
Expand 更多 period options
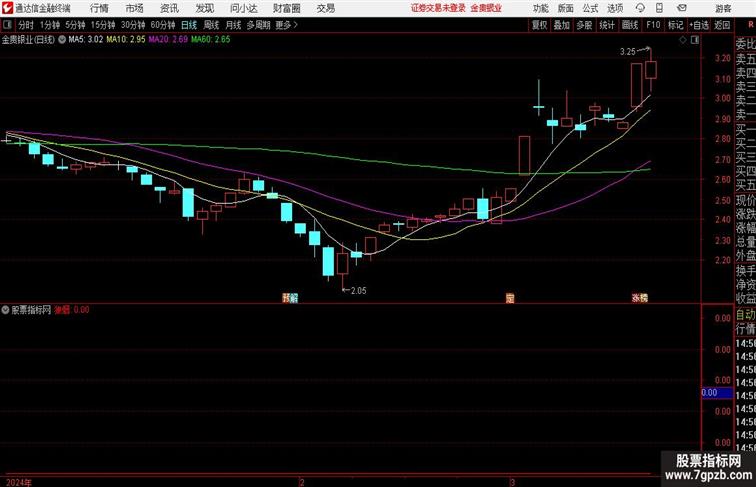tap(286, 25)
